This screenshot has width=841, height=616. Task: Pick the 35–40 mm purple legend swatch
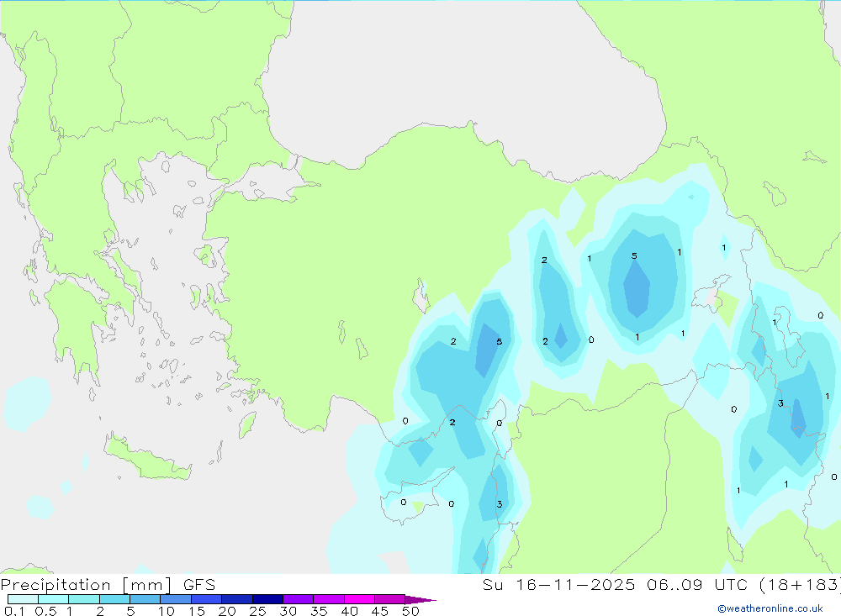pyautogui.click(x=329, y=599)
